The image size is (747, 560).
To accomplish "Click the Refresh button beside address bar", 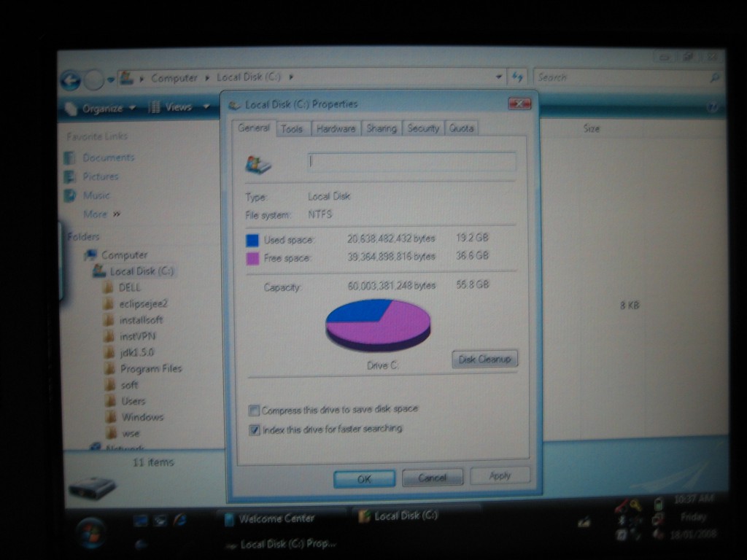I will 517,77.
